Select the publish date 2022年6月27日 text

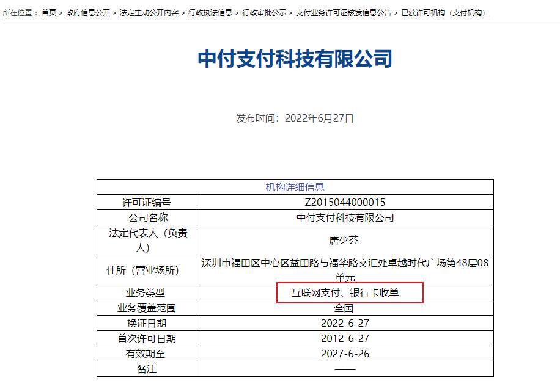319,118
